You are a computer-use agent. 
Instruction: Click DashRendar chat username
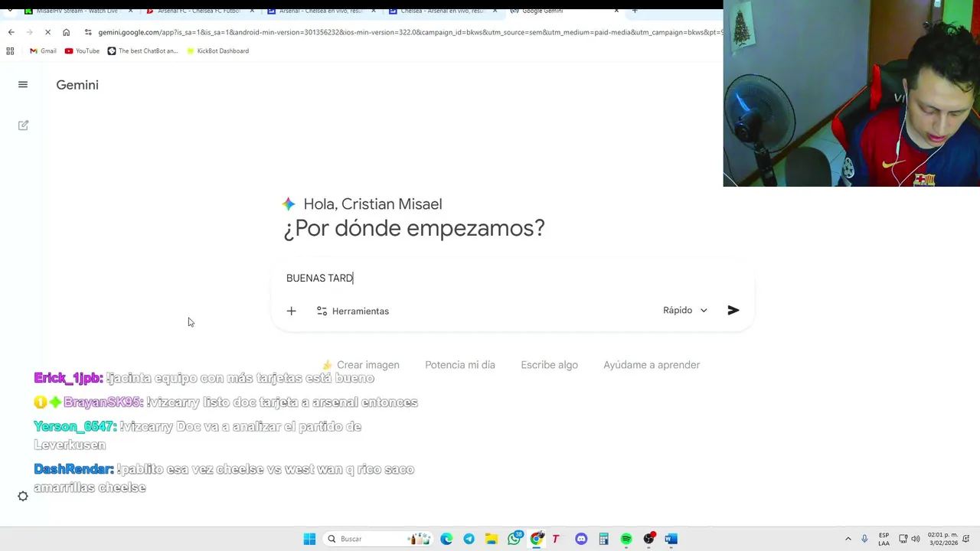coord(73,469)
